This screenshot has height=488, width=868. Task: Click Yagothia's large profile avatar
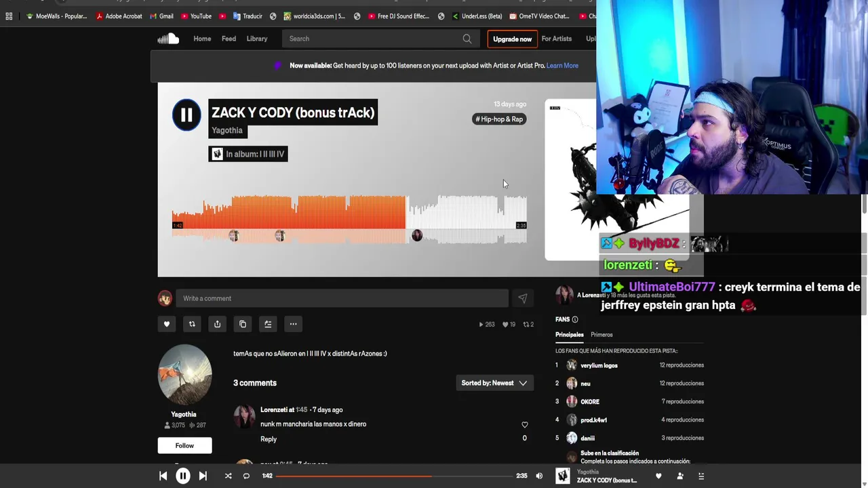(184, 374)
